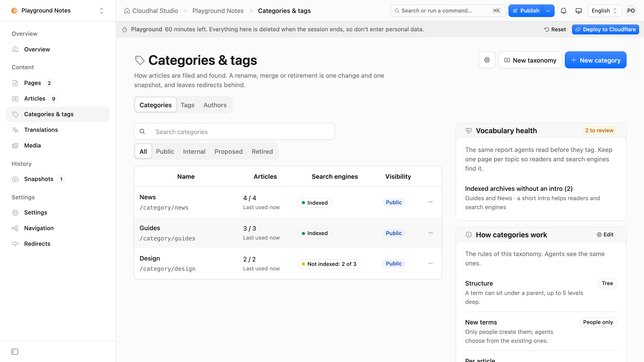Click the Articles list icon in sidebar
The image size is (644, 362).
click(15, 99)
